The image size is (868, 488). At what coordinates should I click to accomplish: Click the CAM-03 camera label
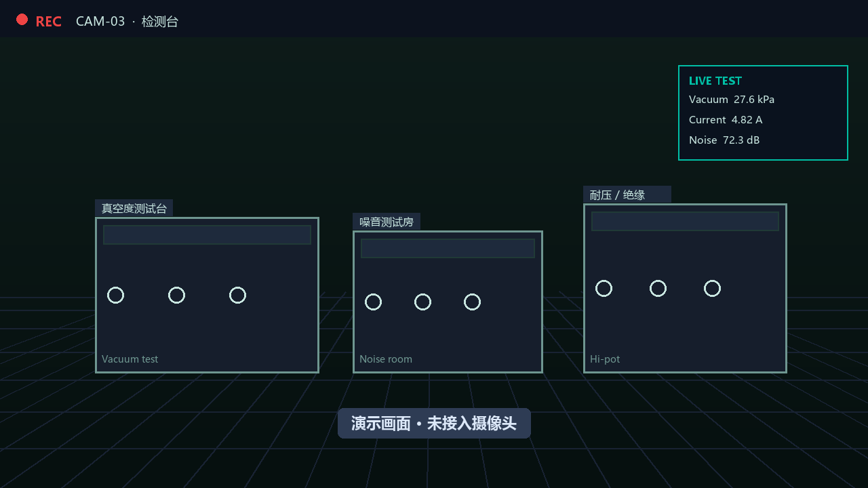[100, 21]
